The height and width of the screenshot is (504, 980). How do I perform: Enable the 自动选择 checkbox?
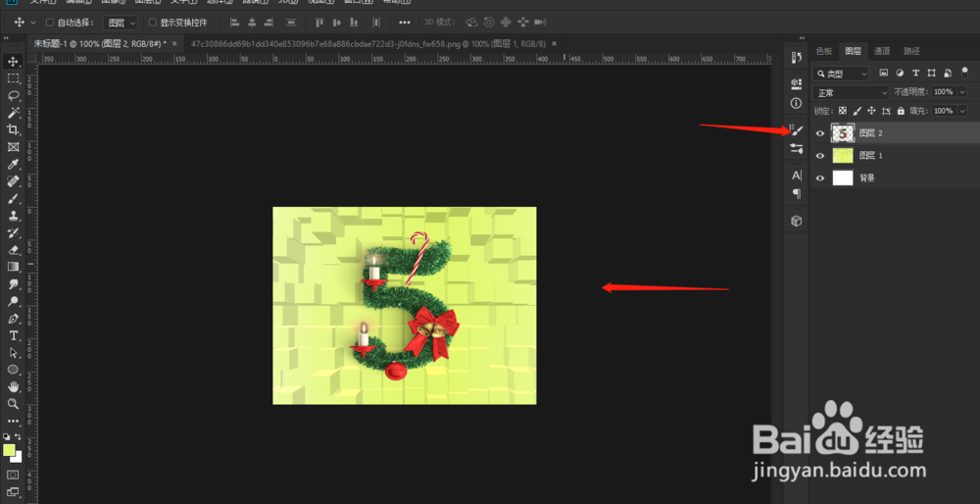point(50,23)
